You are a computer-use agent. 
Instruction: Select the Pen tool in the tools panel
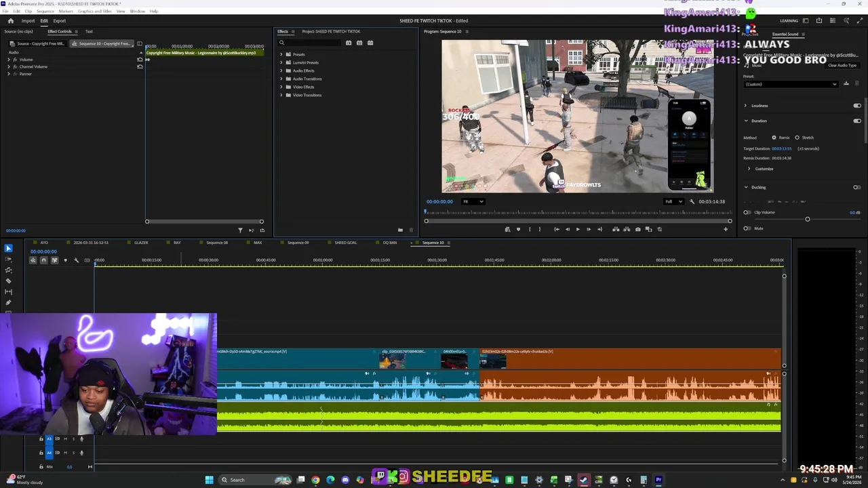pos(8,302)
